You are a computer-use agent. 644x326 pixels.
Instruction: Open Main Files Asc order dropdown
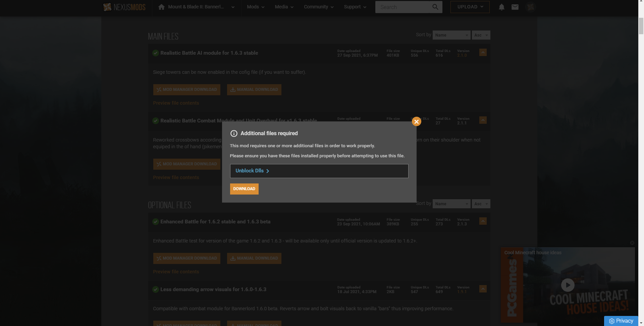[481, 35]
